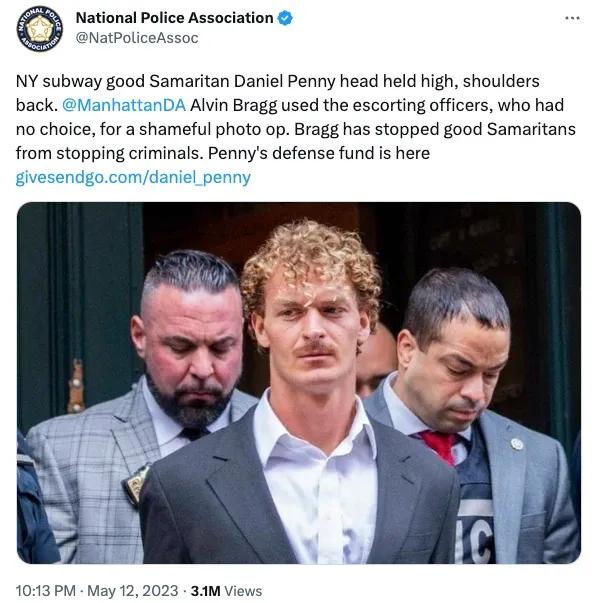Click the word Views beside 3.1M
The image size is (597, 603).
tap(243, 591)
